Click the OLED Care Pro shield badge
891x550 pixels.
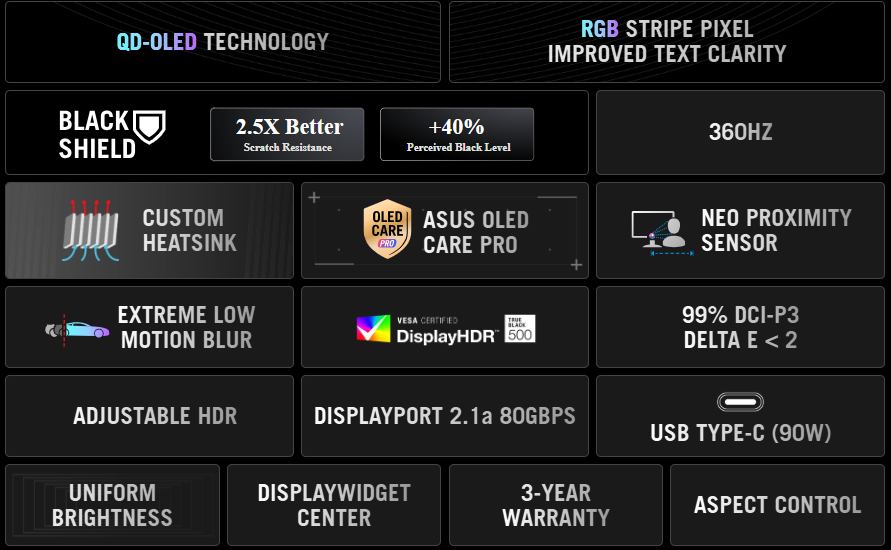[386, 230]
